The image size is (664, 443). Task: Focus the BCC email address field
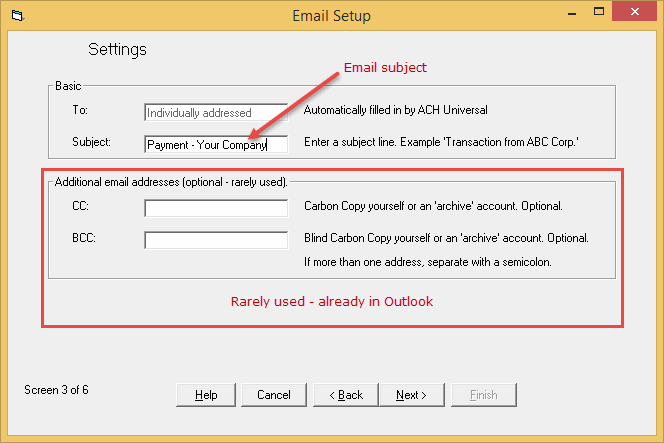coord(216,240)
